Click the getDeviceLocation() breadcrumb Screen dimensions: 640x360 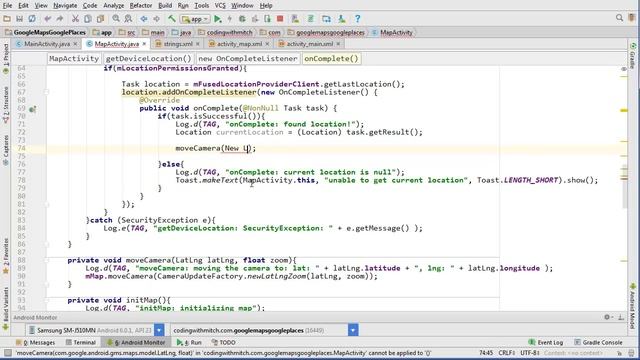point(149,59)
